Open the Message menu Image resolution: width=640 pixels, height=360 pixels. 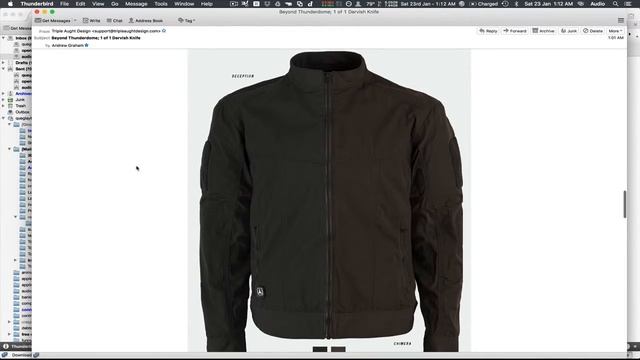(x=136, y=4)
